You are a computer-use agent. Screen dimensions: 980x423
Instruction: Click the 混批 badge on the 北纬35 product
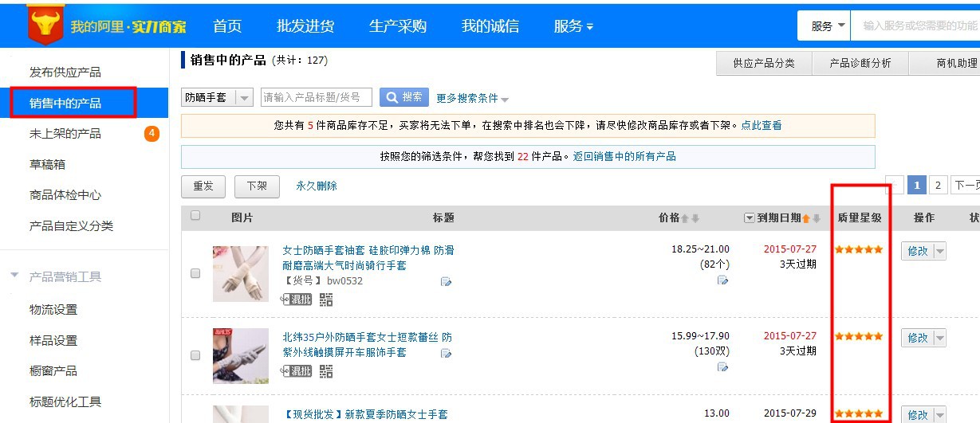pyautogui.click(x=297, y=370)
